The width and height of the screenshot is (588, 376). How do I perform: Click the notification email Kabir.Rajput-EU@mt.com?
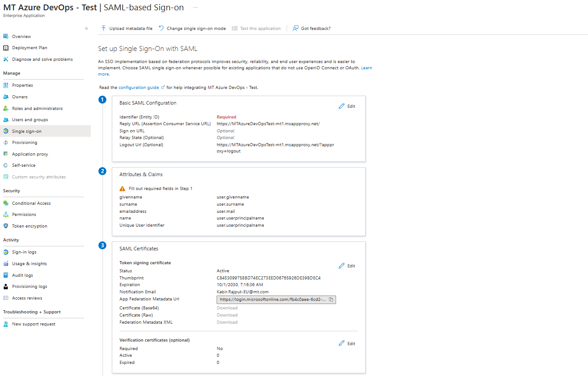coord(243,292)
